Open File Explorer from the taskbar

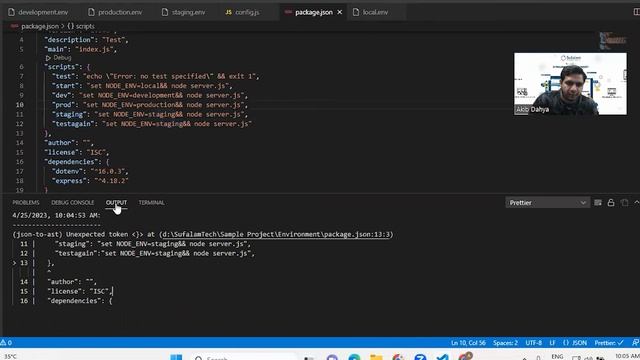pos(376,357)
